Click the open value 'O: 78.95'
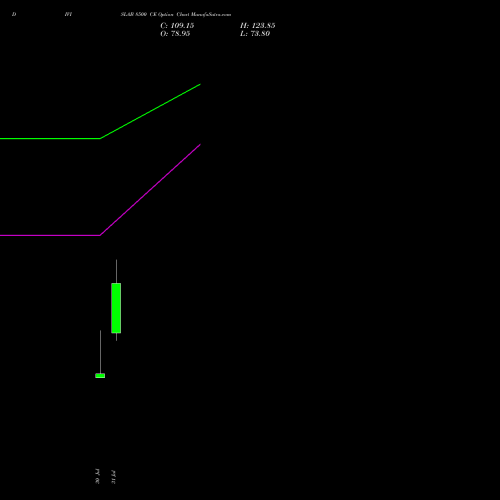 (x=175, y=34)
